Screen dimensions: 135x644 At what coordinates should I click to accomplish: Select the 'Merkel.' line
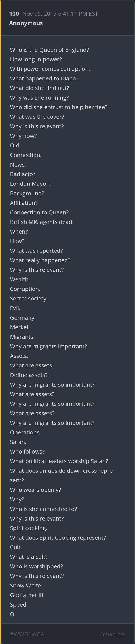tap(20, 327)
